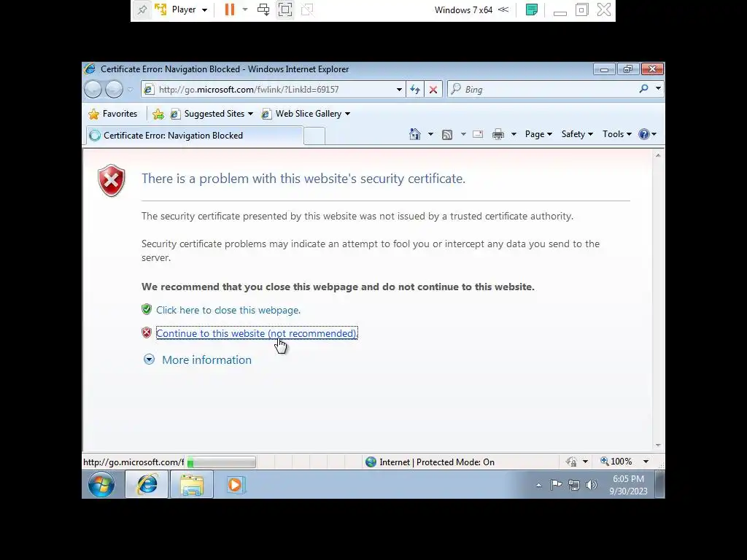This screenshot has width=747, height=560.
Task: Add to Favorites bar star icon
Action: coord(158,114)
